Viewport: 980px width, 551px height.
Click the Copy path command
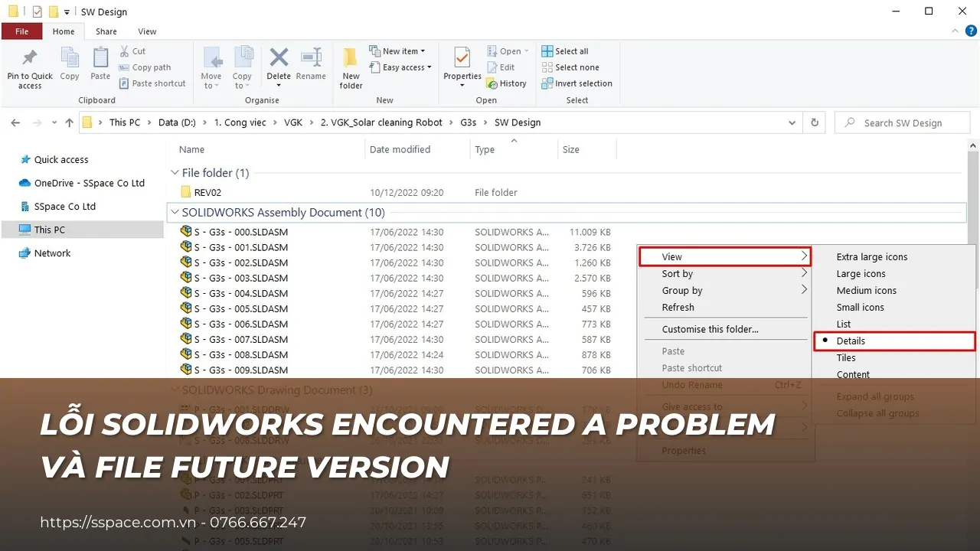(x=145, y=67)
